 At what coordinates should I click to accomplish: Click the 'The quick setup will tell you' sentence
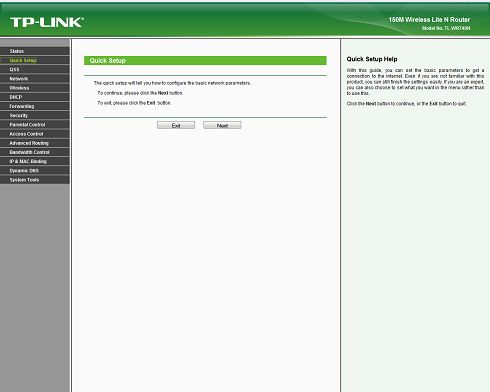[172, 83]
